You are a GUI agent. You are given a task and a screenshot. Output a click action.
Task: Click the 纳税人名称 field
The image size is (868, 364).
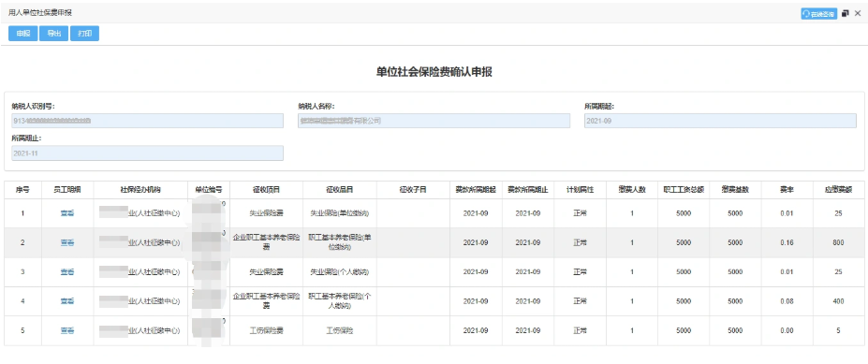click(x=434, y=121)
